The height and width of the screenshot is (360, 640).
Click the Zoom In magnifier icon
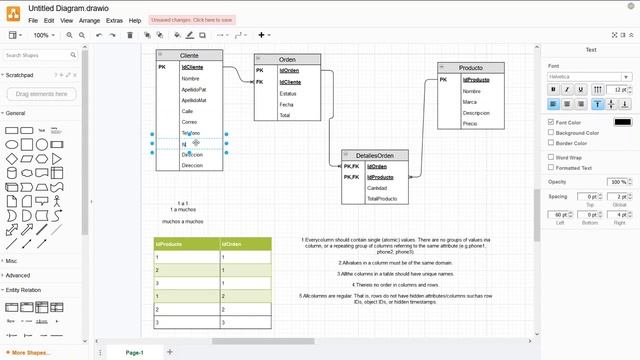coord(69,36)
